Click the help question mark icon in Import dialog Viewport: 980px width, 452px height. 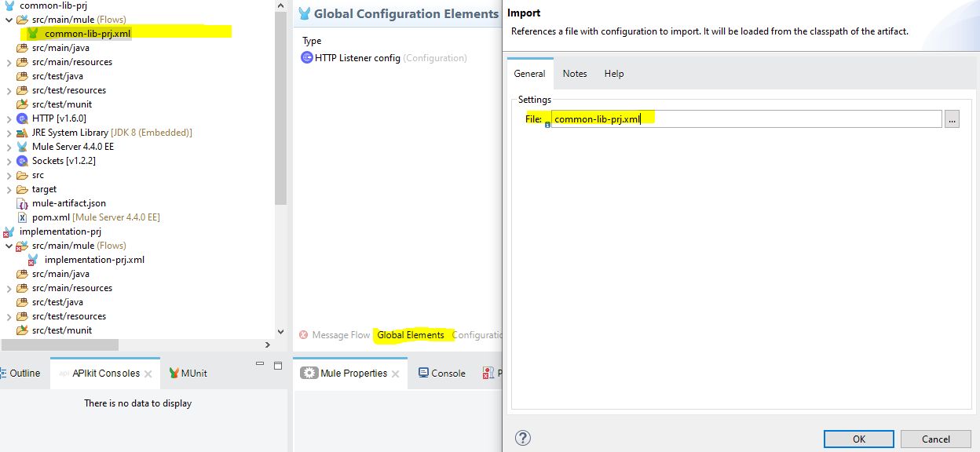(x=523, y=438)
